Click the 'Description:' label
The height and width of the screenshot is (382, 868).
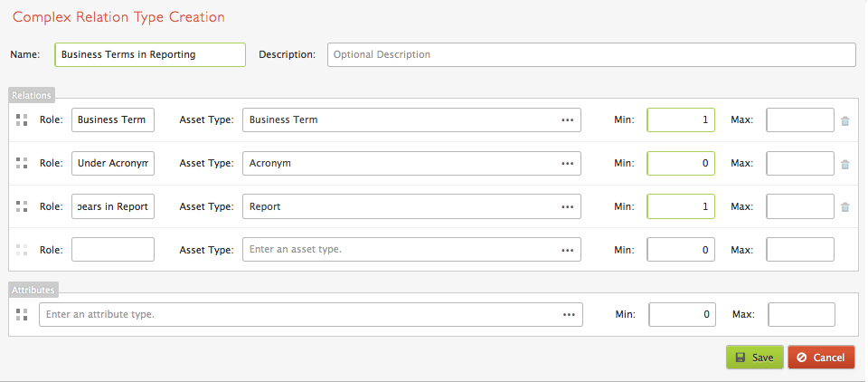[288, 55]
